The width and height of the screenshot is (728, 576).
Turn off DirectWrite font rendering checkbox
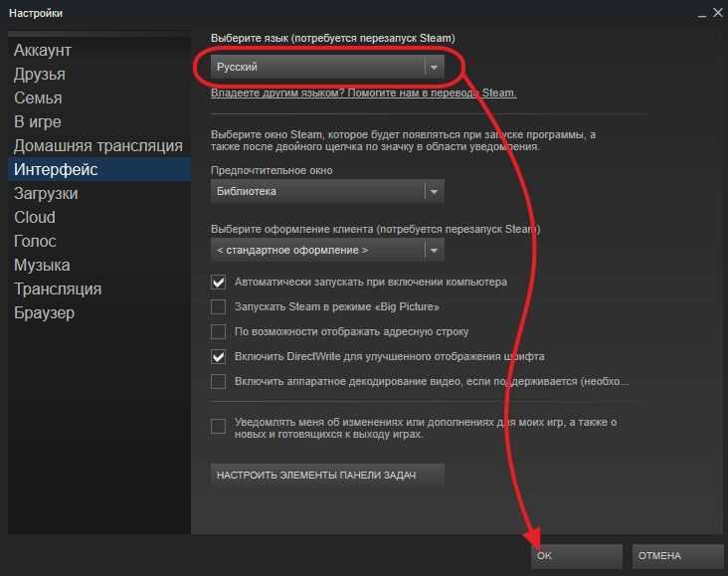(x=218, y=357)
